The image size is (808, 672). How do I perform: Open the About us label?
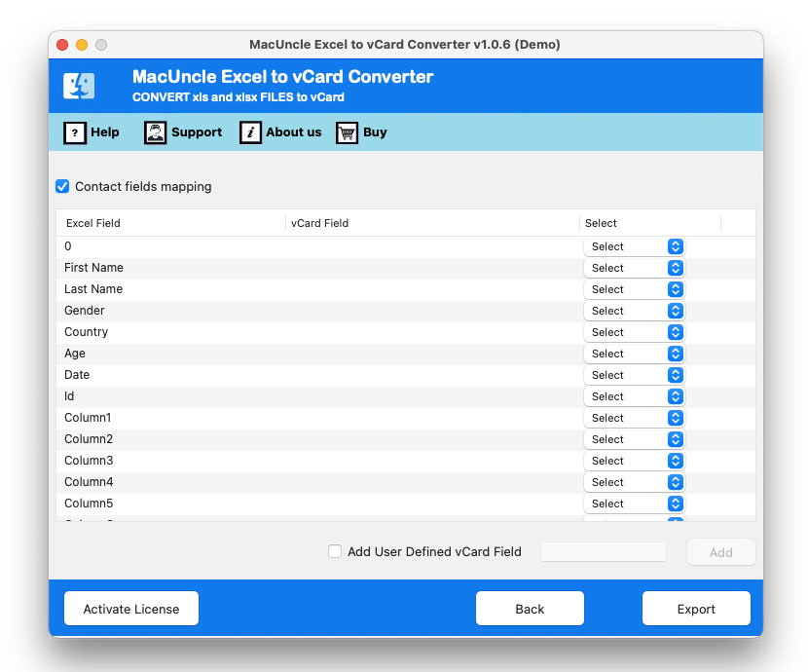tap(294, 132)
